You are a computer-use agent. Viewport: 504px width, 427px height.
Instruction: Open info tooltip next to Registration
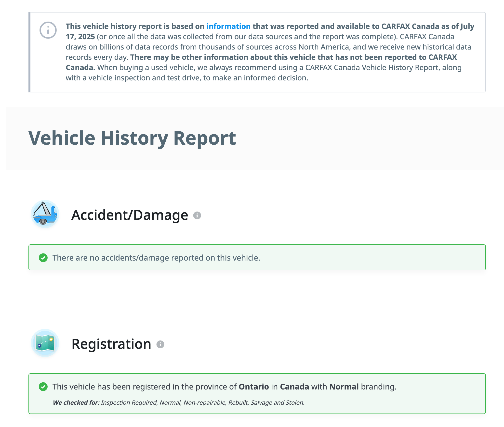coord(160,344)
